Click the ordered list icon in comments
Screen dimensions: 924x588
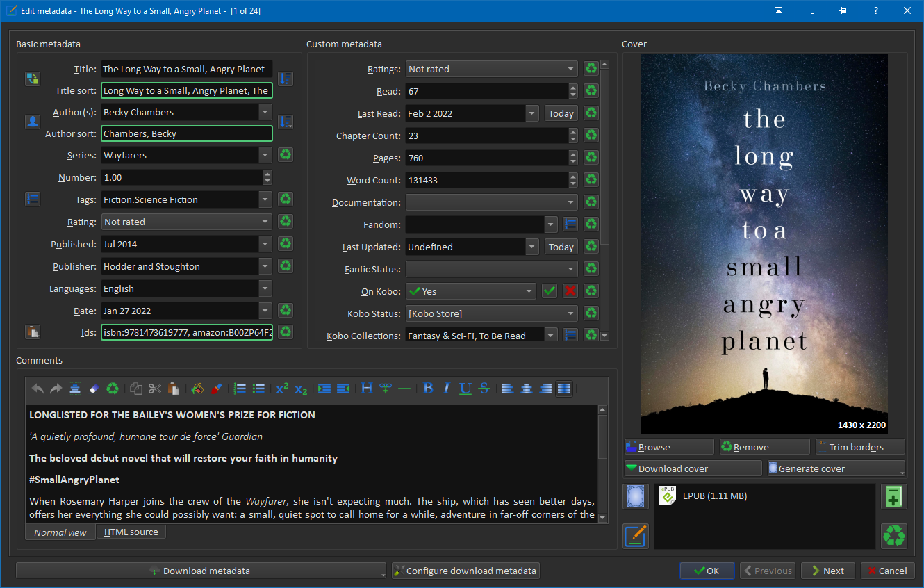click(240, 389)
